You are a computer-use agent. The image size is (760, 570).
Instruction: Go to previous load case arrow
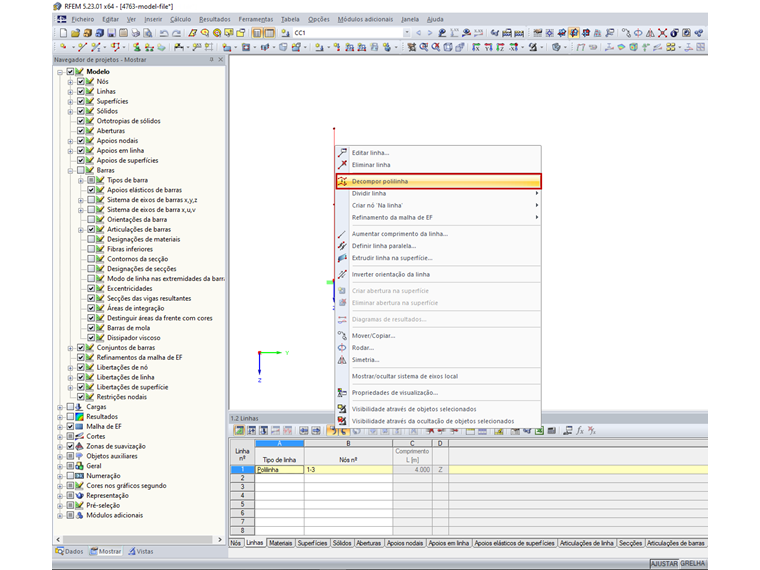coord(419,33)
